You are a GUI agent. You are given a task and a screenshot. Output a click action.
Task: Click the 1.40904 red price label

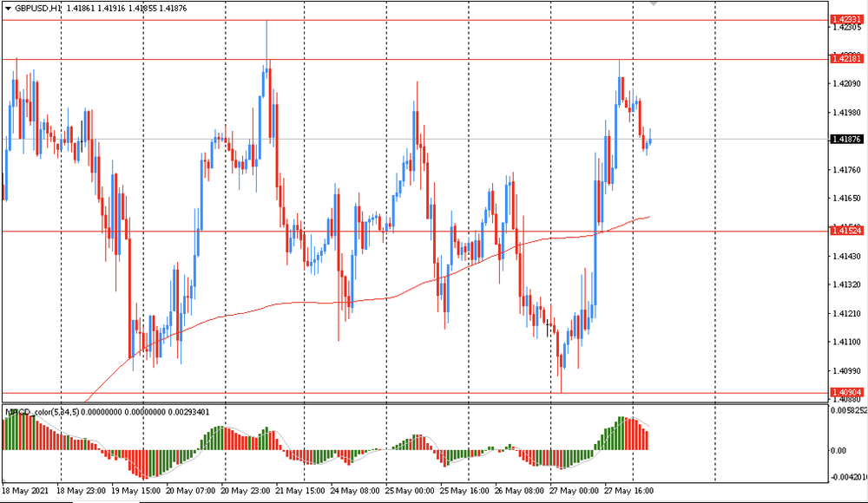coord(846,392)
